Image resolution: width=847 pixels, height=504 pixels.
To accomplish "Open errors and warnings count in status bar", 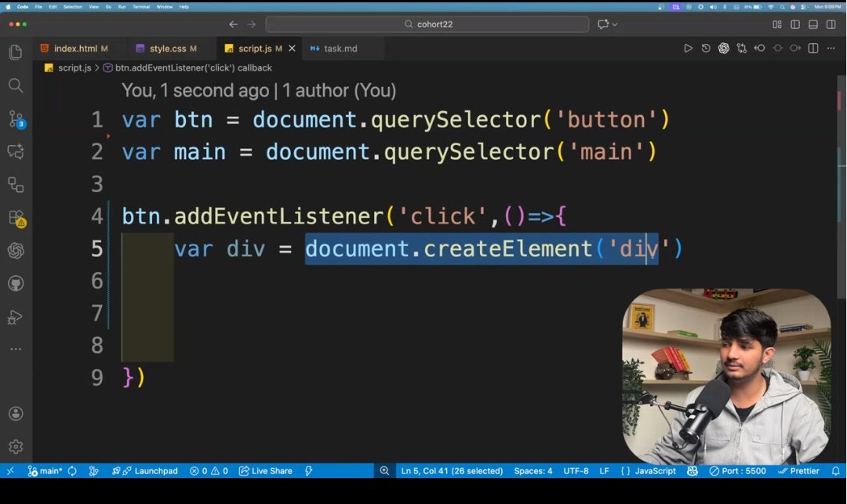I will coord(209,470).
